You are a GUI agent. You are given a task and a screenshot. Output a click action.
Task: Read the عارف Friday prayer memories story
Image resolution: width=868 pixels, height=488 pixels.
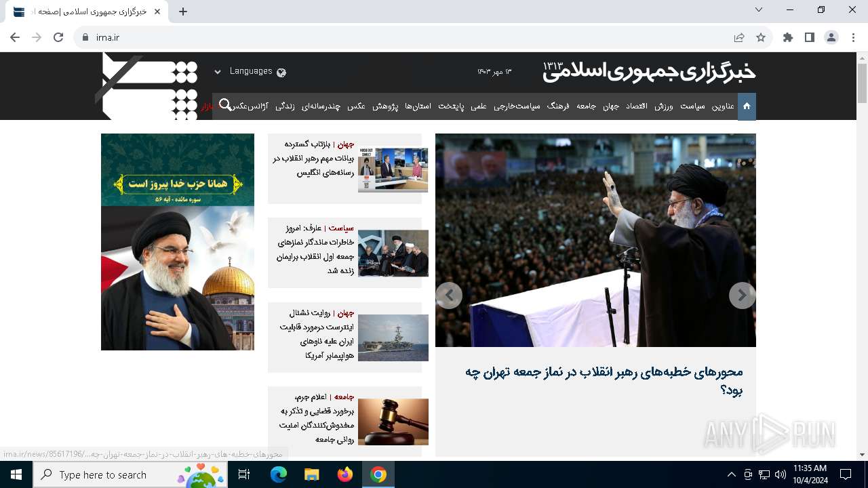pyautogui.click(x=315, y=249)
